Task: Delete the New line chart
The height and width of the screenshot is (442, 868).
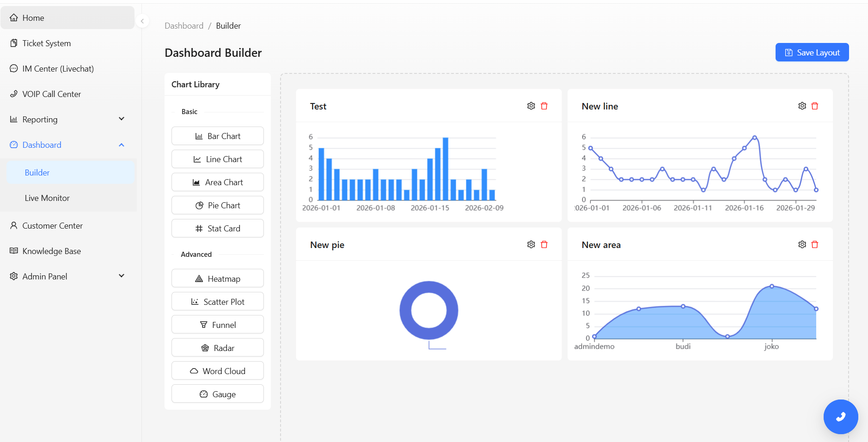Action: click(x=815, y=106)
